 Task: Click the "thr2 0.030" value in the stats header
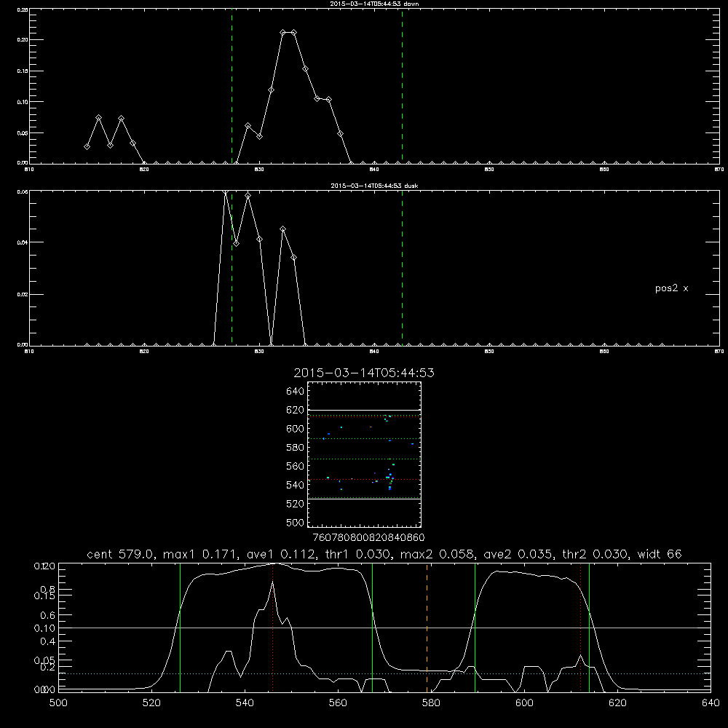tap(596, 554)
